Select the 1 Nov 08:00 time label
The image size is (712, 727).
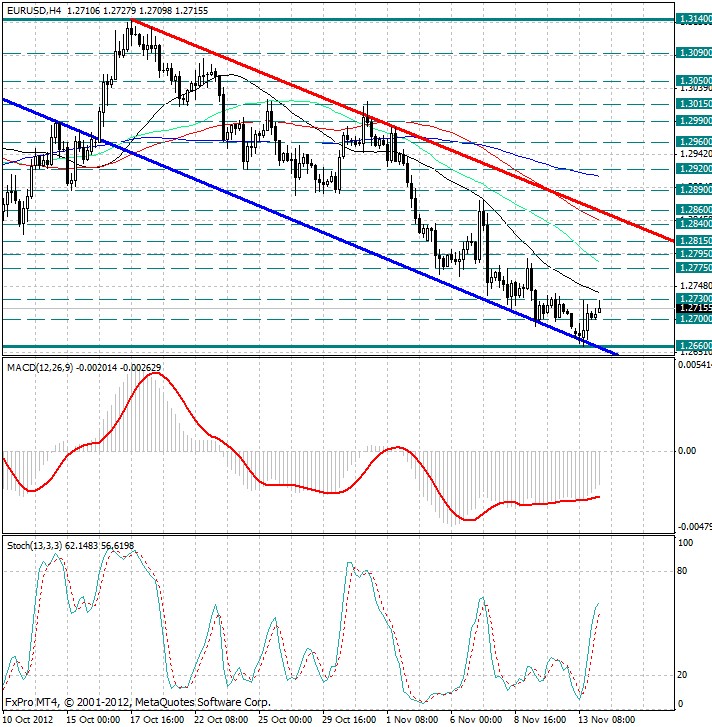(x=413, y=720)
